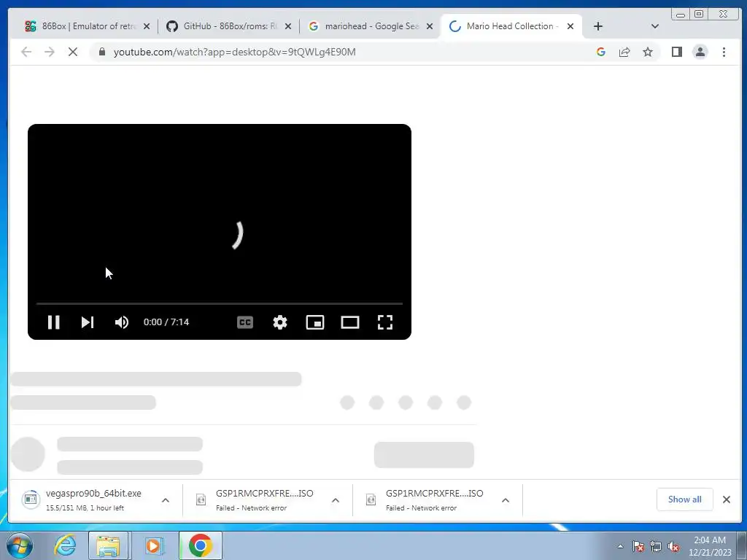747x560 pixels.
Task: Open Windows Media Player from taskbar
Action: coord(153,545)
